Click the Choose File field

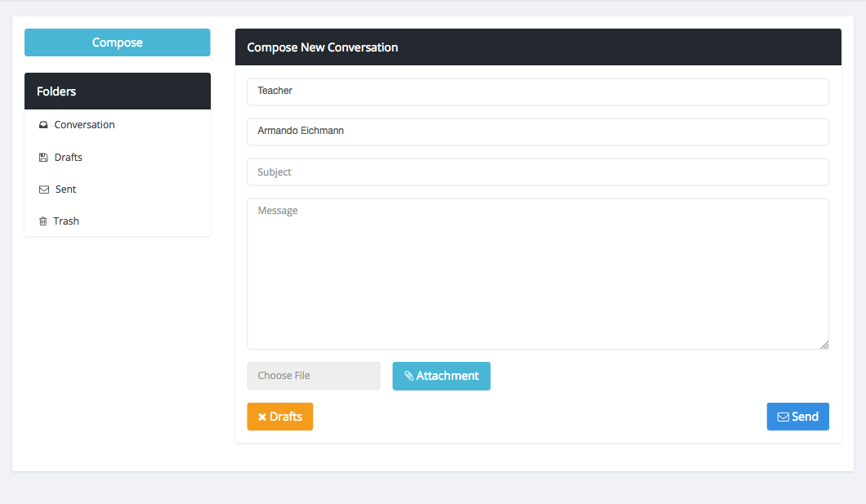(314, 376)
